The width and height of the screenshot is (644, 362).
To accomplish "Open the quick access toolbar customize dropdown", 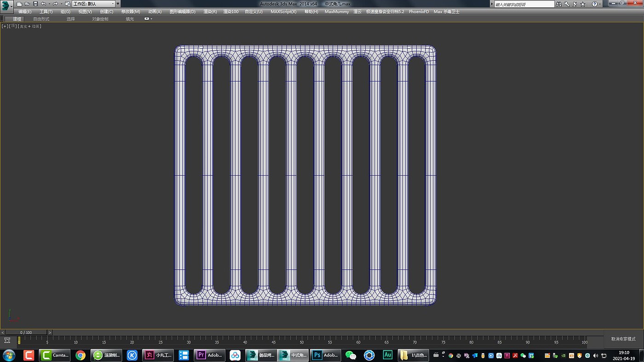I will click(118, 4).
